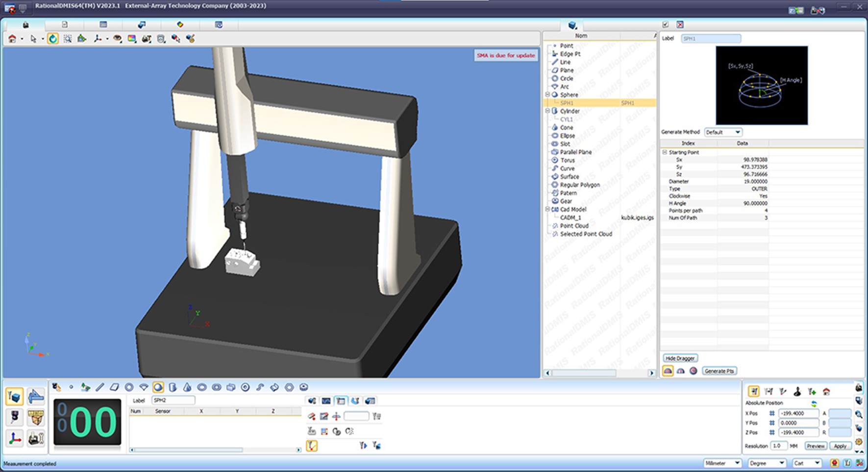Screen dimensions: 868x472
Task: Click the Resolution input field
Action: (778, 446)
